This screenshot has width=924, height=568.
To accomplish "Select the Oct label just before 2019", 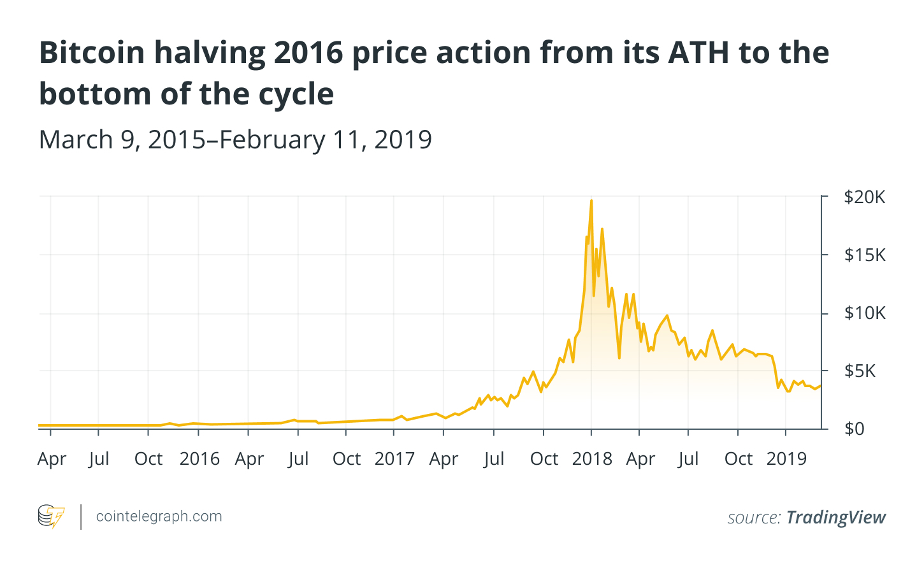I will 739,459.
